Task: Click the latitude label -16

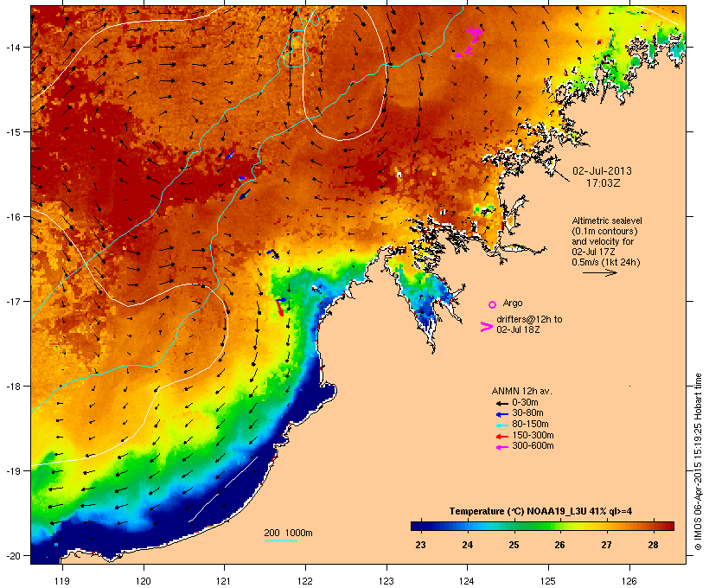Action: tap(13, 217)
